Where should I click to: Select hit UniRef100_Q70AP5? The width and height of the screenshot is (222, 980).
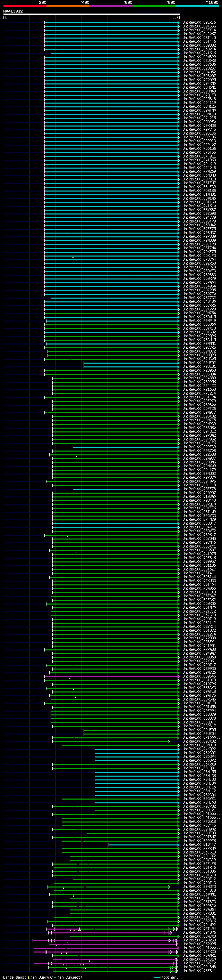(x=199, y=80)
